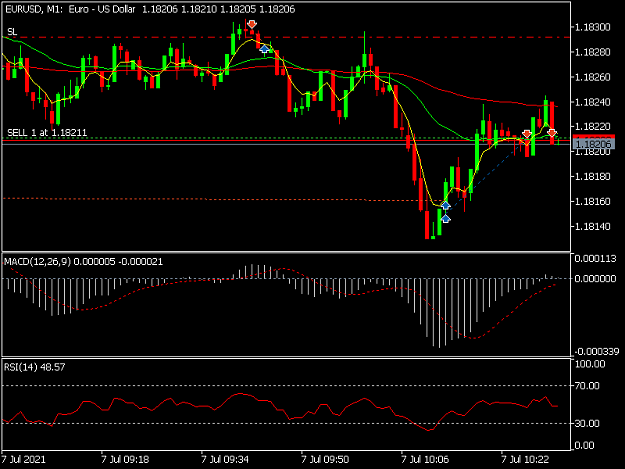Select the upper blue buy arrow near 1.18160
Viewport: 625px width, 469px height.
446,206
